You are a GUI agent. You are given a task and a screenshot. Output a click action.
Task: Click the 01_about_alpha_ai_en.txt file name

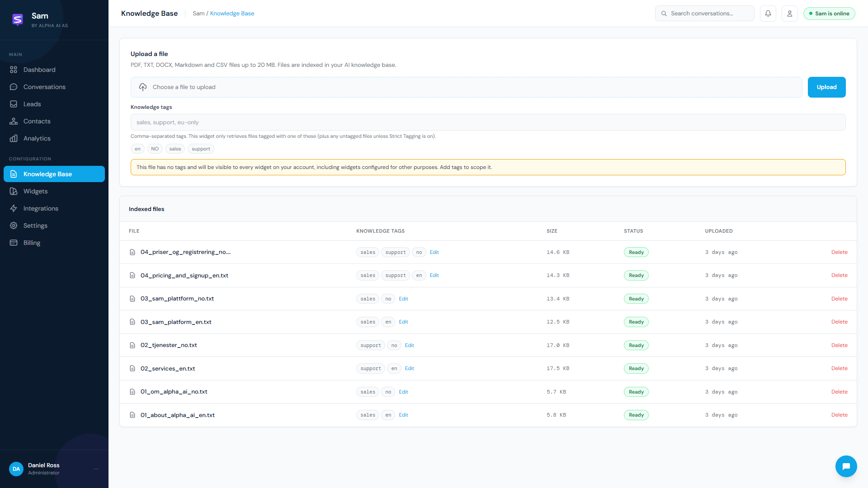[x=178, y=415]
